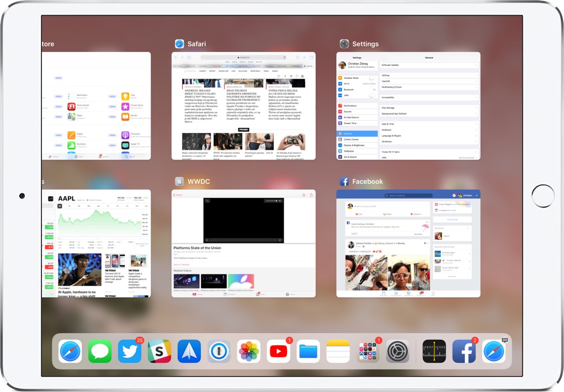This screenshot has height=392, width=564.
Task: Open Christian Zibreg Apple ID profile
Action: (358, 65)
